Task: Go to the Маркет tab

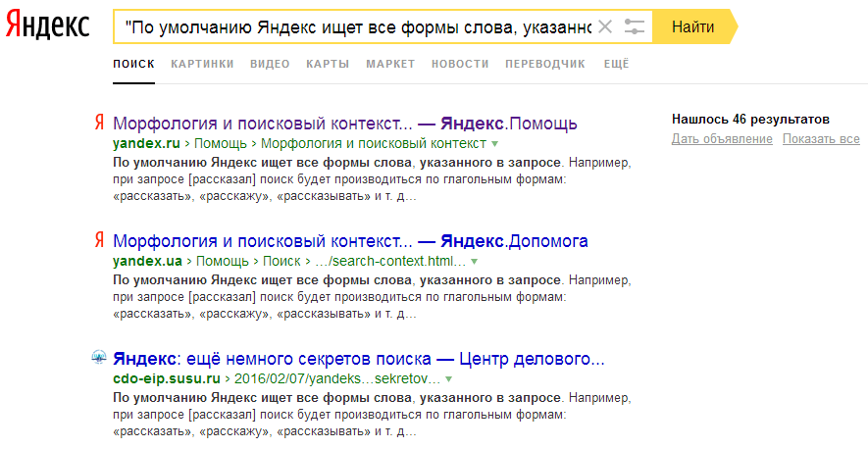Action: point(390,64)
